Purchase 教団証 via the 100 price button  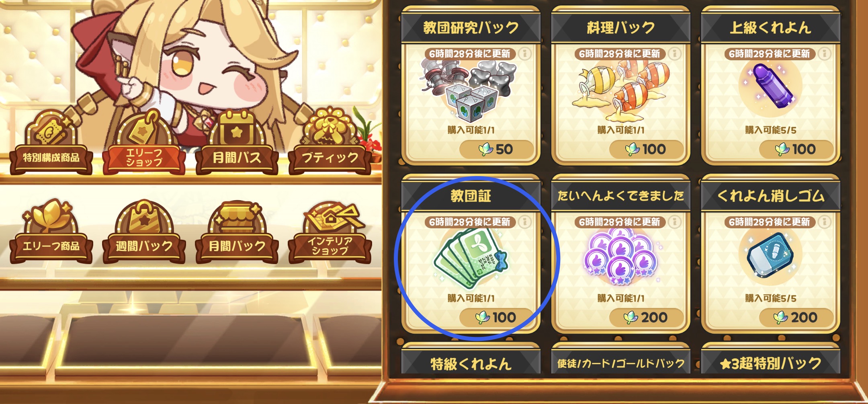pyautogui.click(x=497, y=318)
